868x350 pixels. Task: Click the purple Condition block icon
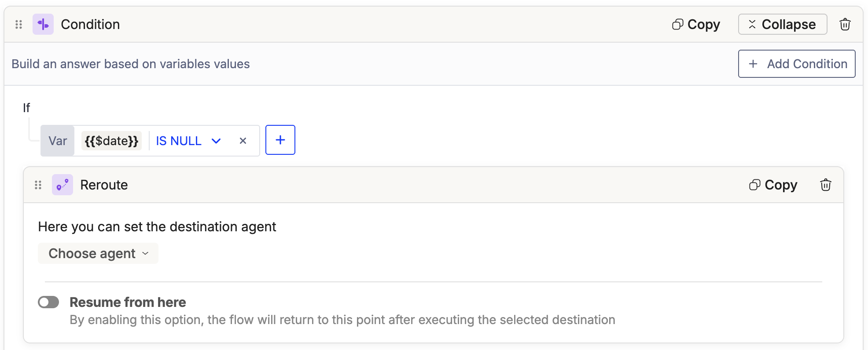pos(43,25)
